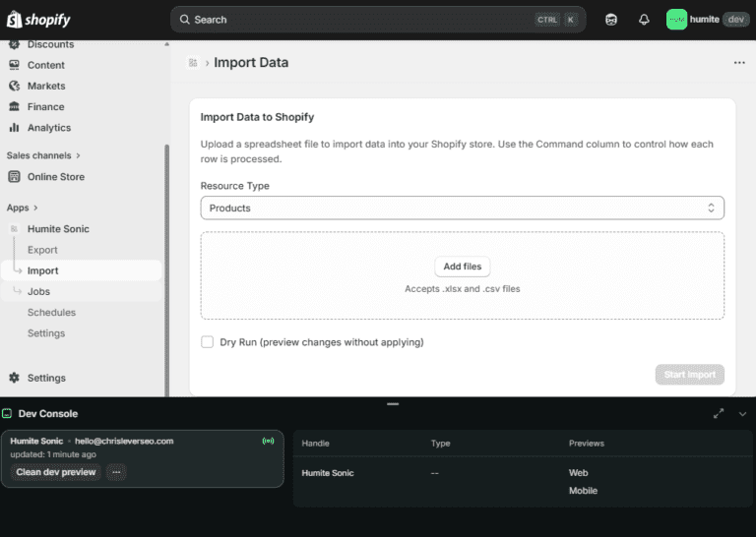Expand the Dev Console to fullscreen
756x537 pixels.
tap(719, 414)
